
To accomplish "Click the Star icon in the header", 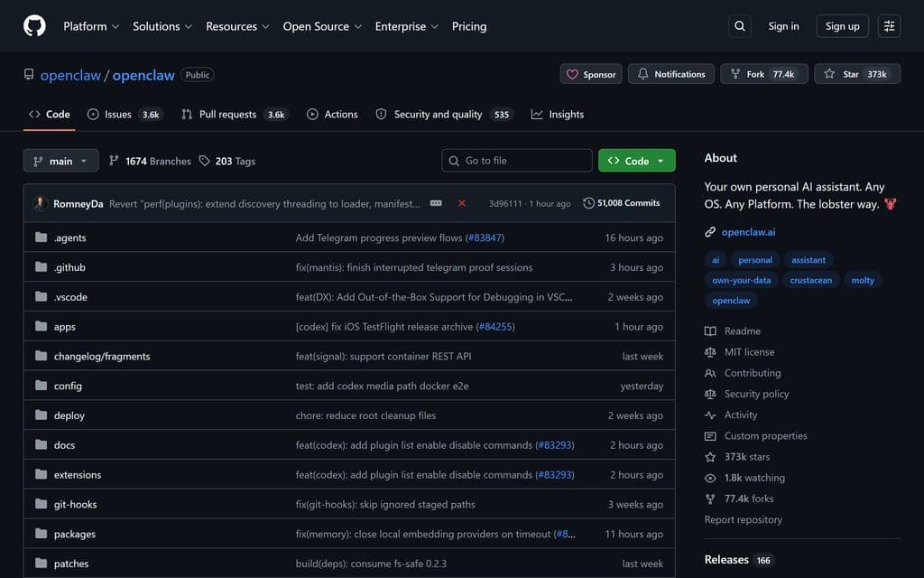I will (829, 74).
